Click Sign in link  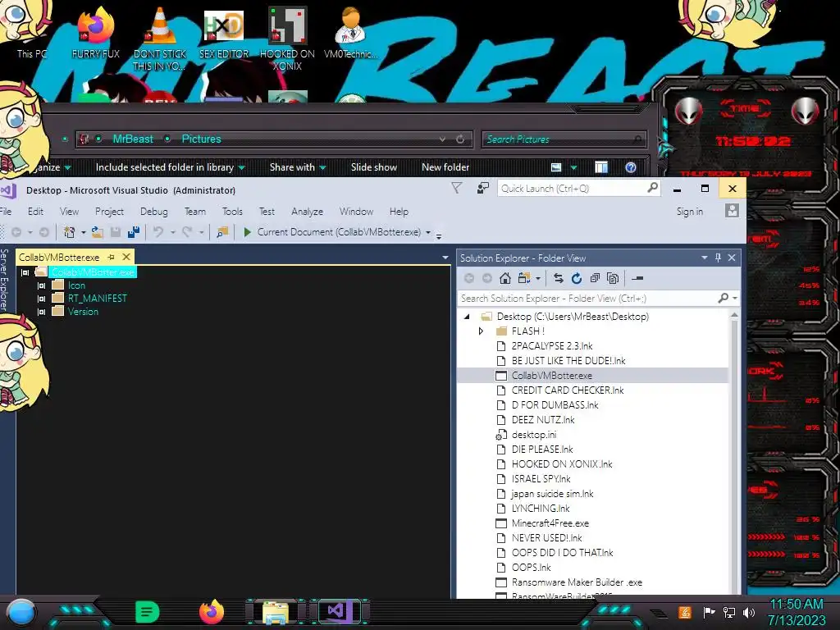coord(689,212)
